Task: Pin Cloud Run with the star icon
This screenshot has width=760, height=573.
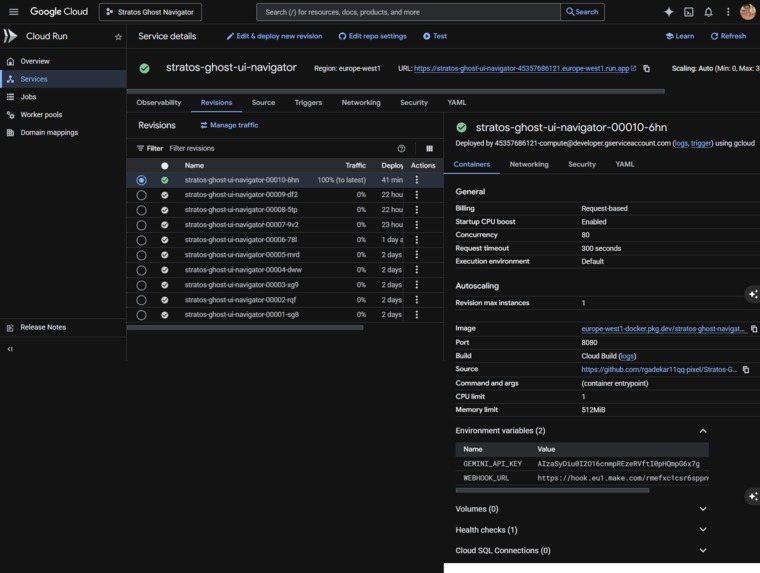Action: (x=118, y=37)
